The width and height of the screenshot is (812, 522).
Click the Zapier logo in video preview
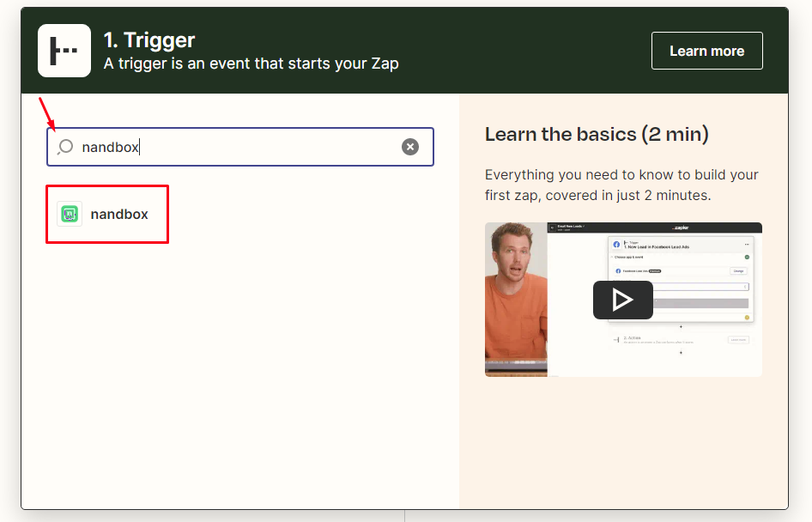681,228
